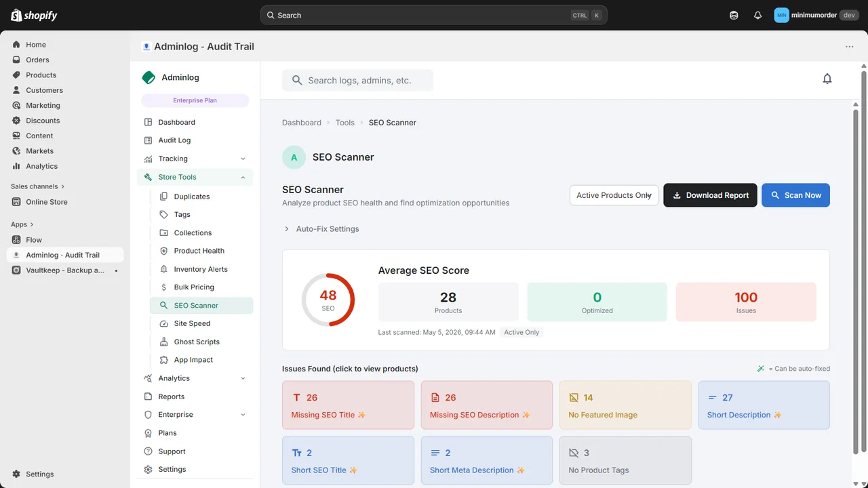
Task: Click the Dashboard grid icon
Action: click(149, 122)
